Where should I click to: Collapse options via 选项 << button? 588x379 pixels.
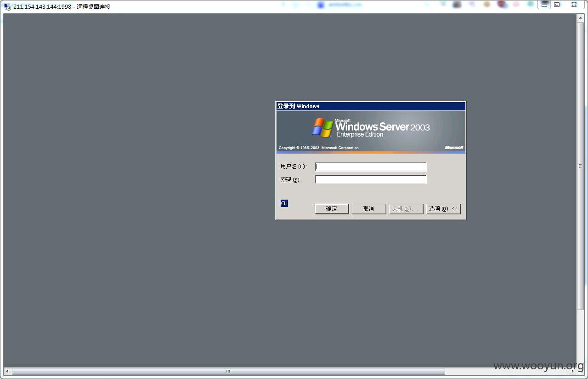[x=443, y=209]
